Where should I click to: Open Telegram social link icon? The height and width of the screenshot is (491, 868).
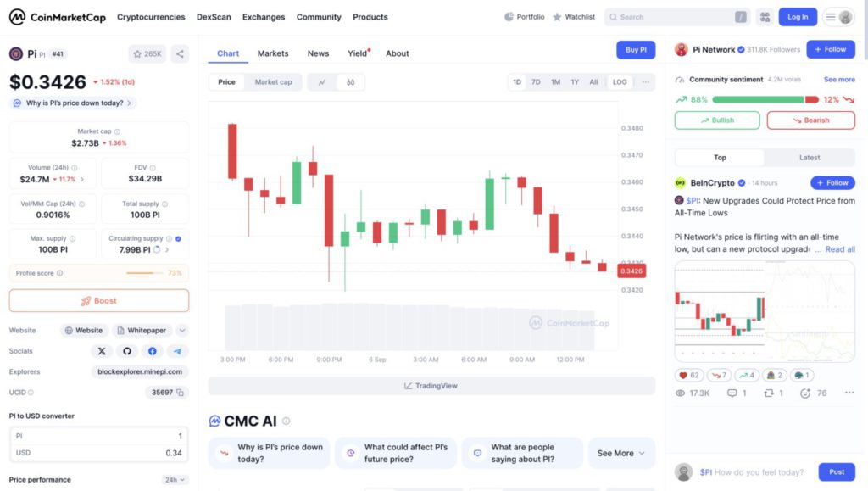(177, 351)
